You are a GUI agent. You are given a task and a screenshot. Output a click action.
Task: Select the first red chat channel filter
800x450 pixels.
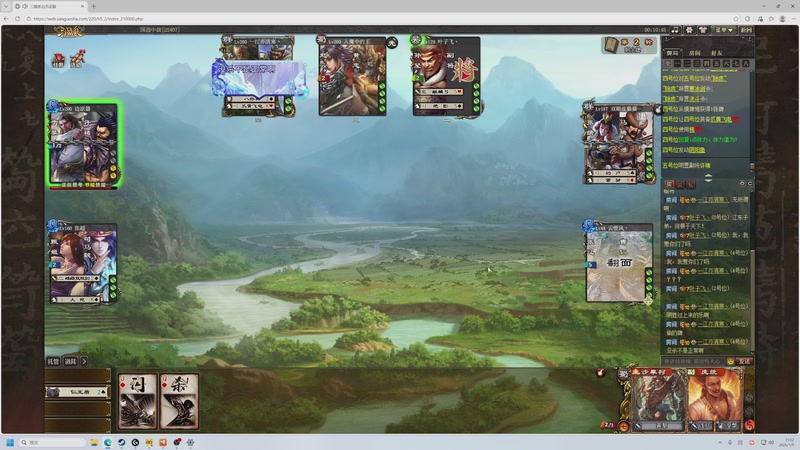(x=668, y=184)
